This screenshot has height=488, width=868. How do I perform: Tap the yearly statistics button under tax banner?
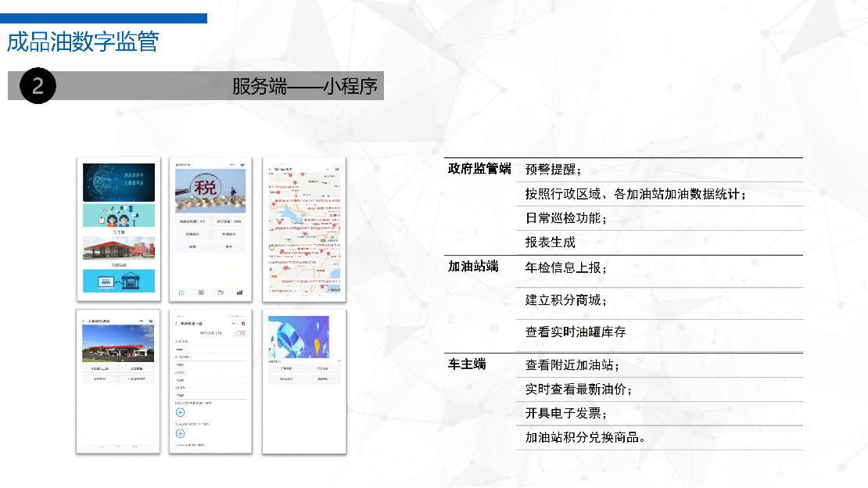[x=228, y=234]
